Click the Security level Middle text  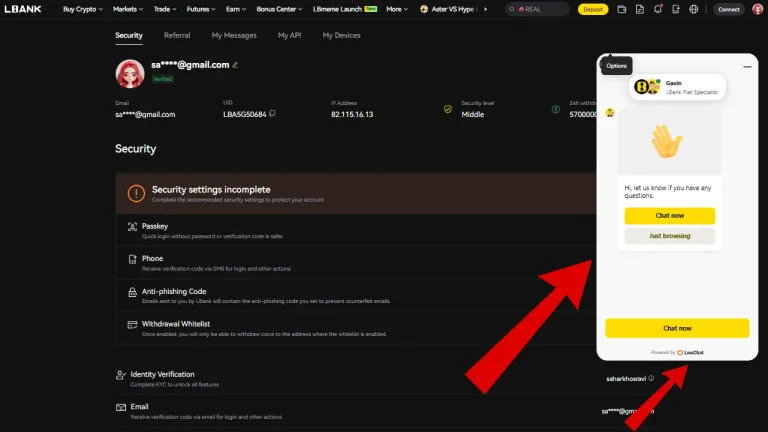(472, 114)
